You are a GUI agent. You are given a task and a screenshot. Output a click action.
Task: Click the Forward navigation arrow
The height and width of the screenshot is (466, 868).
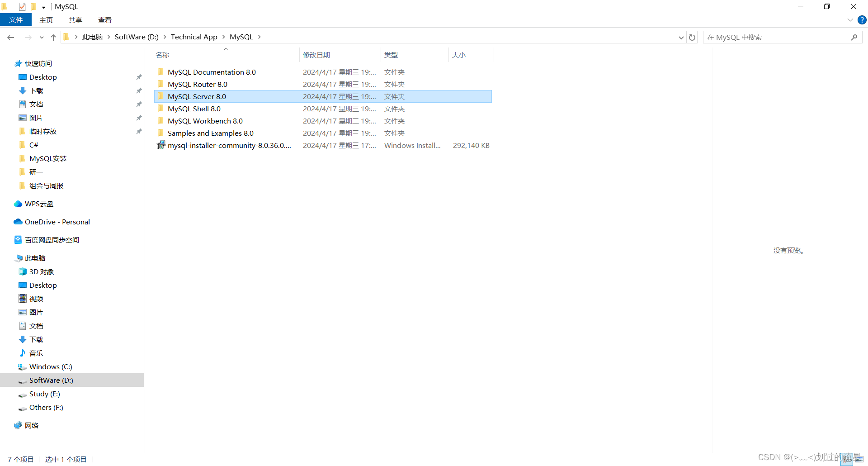tap(28, 37)
